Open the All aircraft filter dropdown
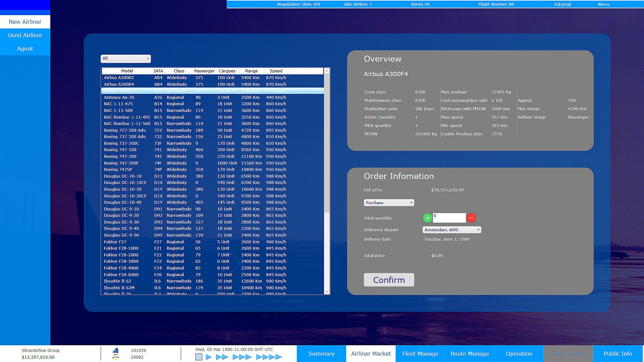Screen dimensions: 644x362 (x=126, y=59)
